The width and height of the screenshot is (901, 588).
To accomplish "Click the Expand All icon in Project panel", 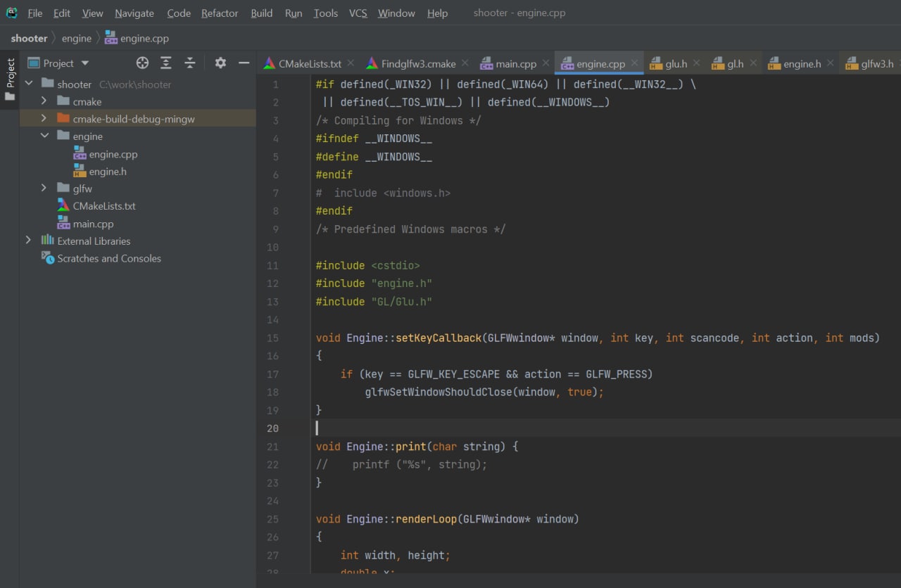I will pyautogui.click(x=166, y=63).
